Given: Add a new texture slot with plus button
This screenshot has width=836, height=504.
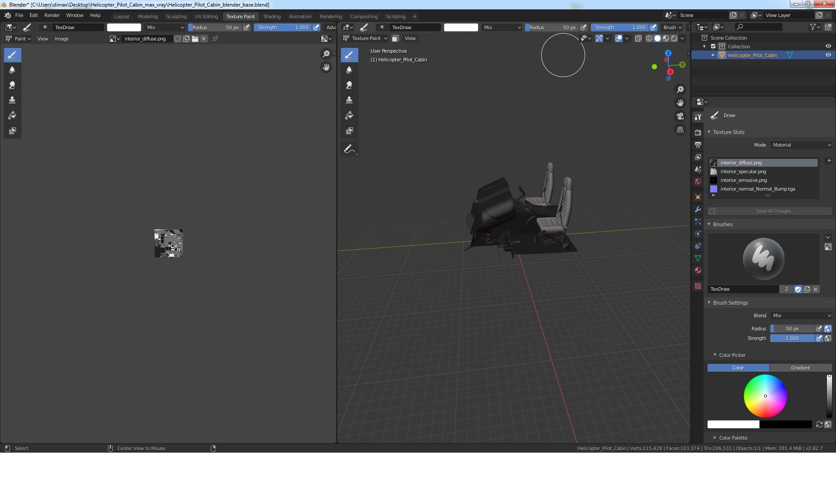Looking at the screenshot, I should pos(829,161).
